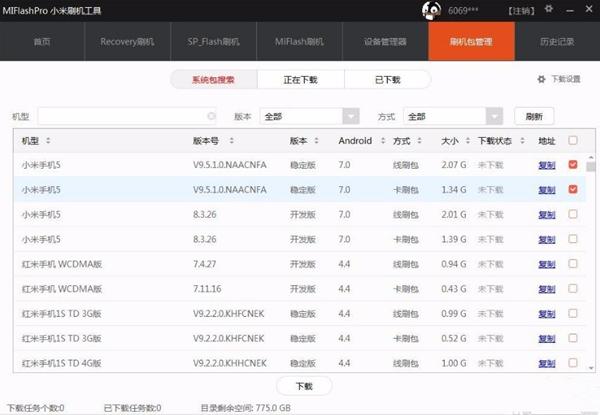600x415 pixels.
Task: Check 红米手机1S TD 3G版 0.99 G checkbox
Action: 573,313
